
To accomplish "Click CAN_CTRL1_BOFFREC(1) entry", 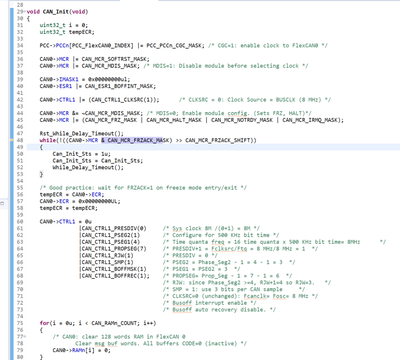I will 114,276.
